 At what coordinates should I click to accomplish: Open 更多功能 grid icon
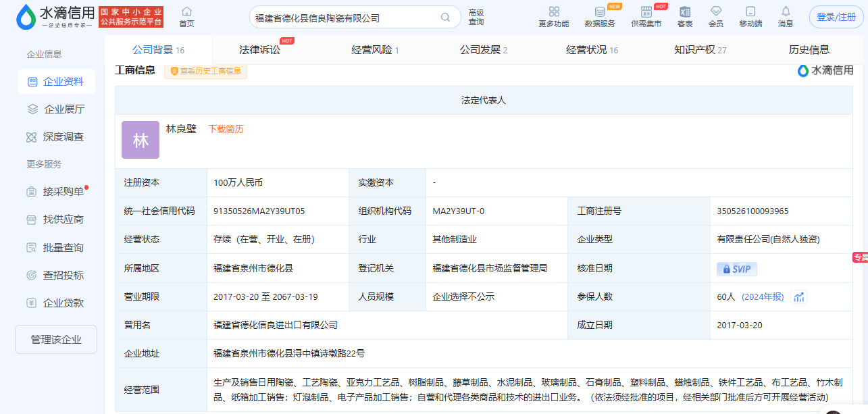click(554, 12)
